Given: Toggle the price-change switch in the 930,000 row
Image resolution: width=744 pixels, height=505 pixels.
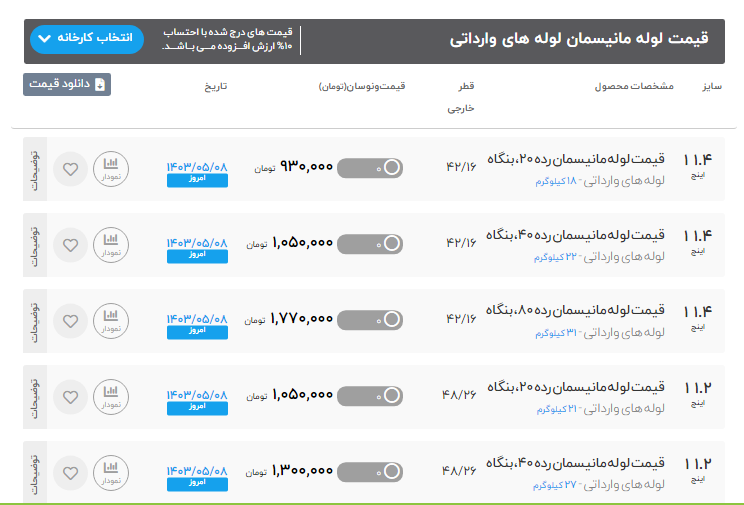Looking at the screenshot, I should 371,168.
